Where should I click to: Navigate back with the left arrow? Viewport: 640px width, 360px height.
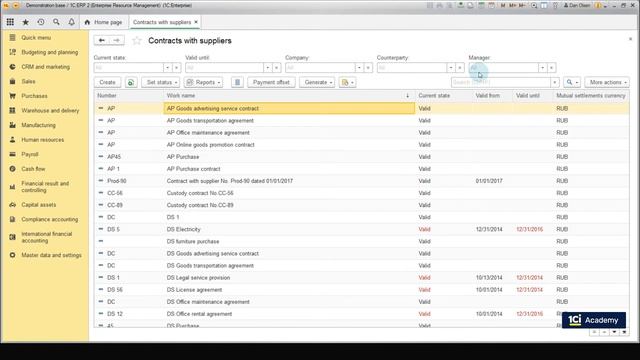[102, 40]
